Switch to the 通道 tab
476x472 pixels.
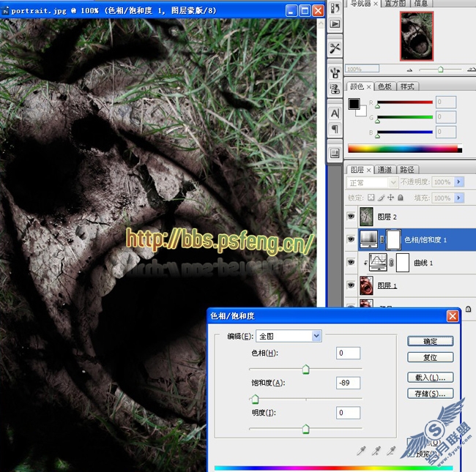point(384,170)
